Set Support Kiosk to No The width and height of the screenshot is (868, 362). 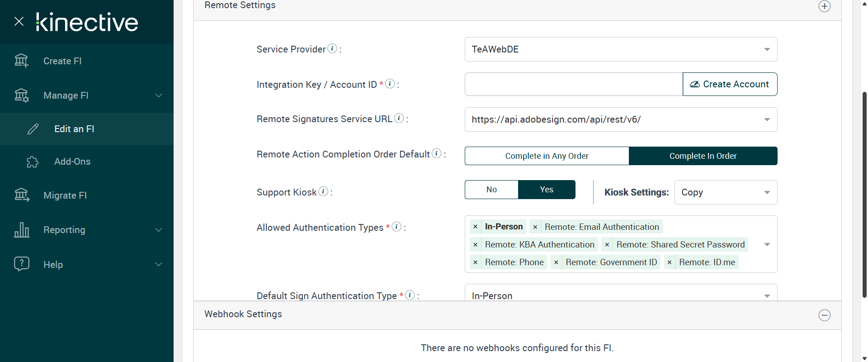coord(491,190)
